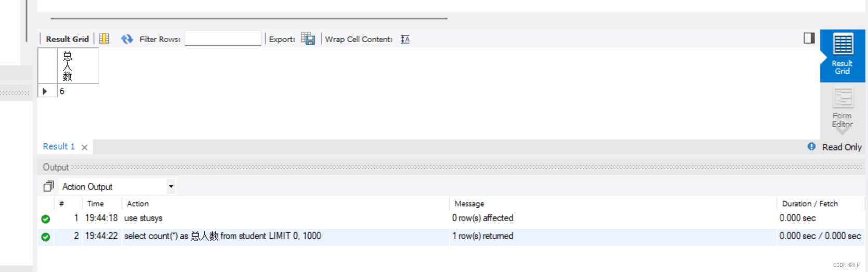Select the Result Grid side panel button
Viewport: 868px width, 272px height.
click(843, 56)
